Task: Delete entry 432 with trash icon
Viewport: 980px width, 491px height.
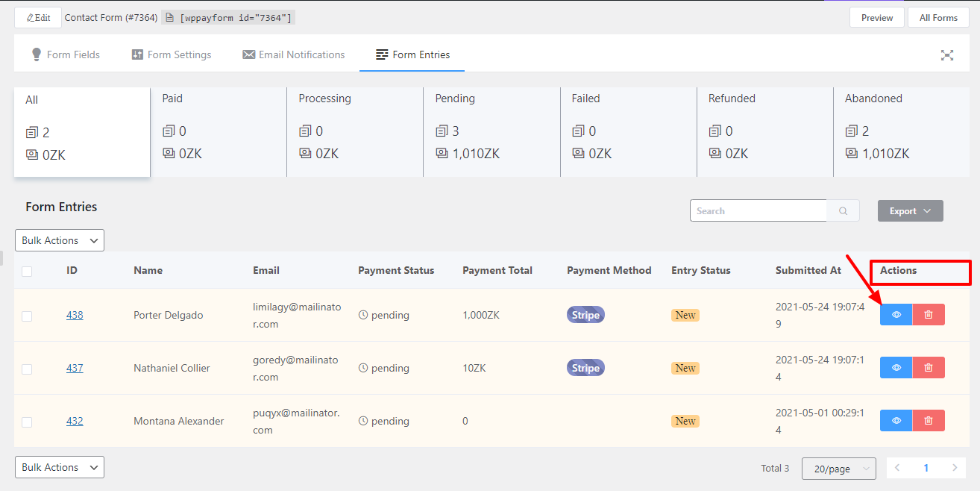Action: coord(929,421)
